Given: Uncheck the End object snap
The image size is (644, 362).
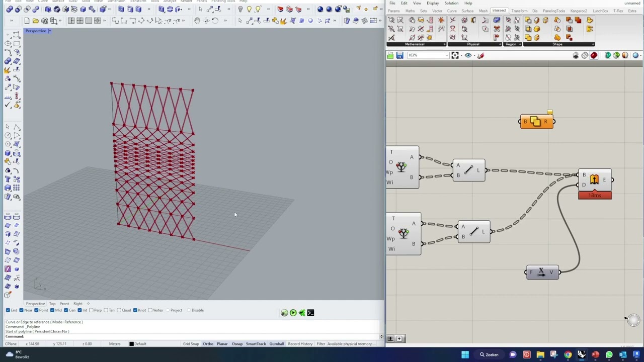Looking at the screenshot, I should (8, 310).
